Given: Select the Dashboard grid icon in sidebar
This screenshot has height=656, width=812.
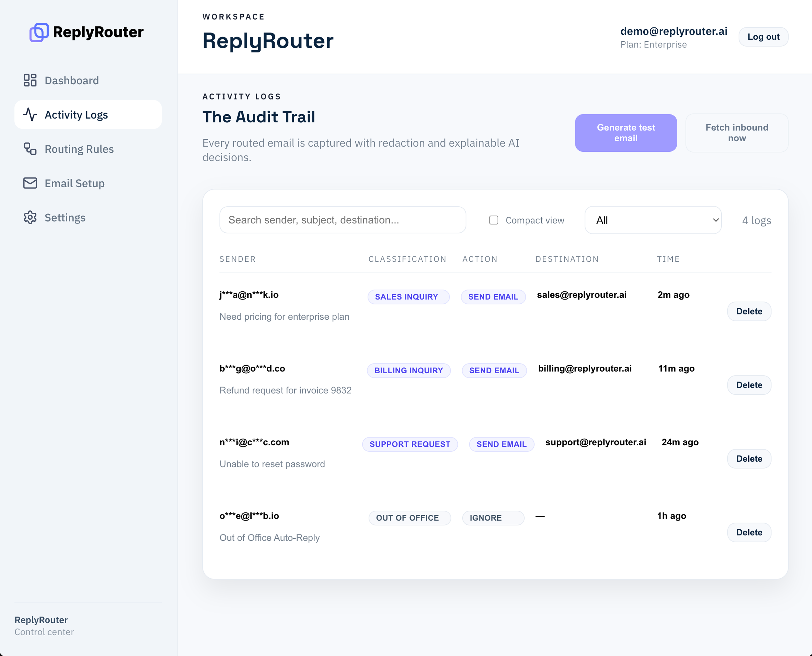Looking at the screenshot, I should tap(30, 80).
